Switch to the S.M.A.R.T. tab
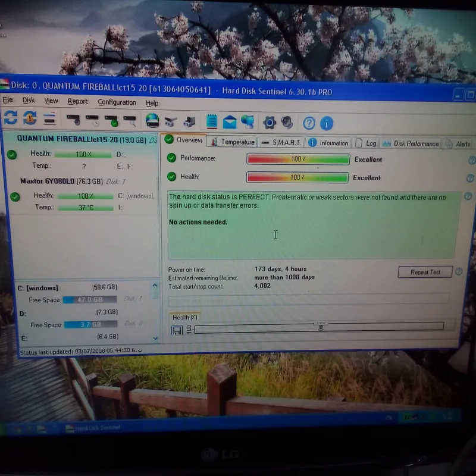This screenshot has height=476, width=476. tap(281, 142)
